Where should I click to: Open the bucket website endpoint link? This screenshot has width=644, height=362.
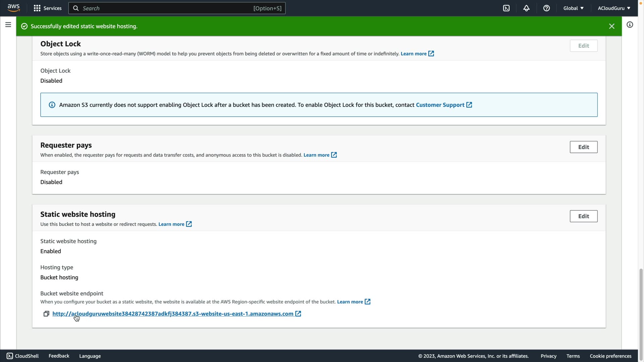pyautogui.click(x=173, y=314)
